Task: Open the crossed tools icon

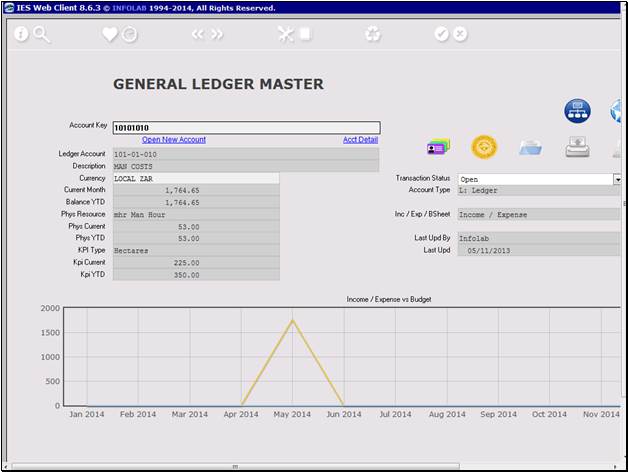Action: (286, 34)
